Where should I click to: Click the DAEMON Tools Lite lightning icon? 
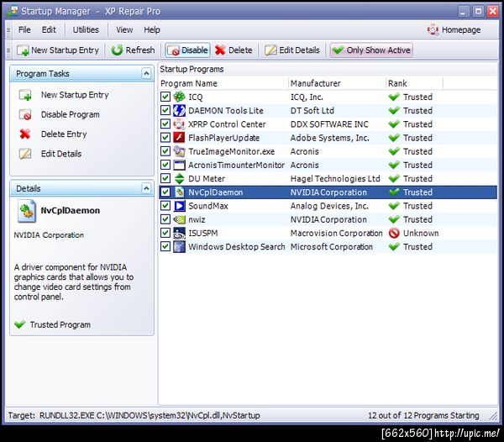coord(180,111)
